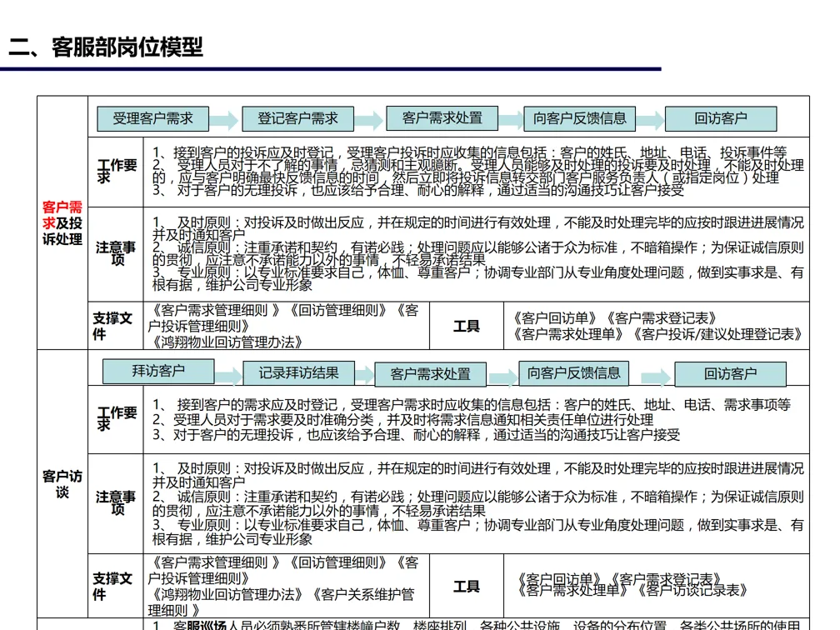Select the 拜访客户 flow box

point(158,371)
